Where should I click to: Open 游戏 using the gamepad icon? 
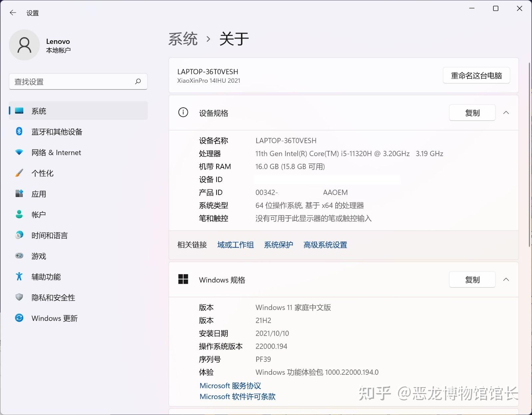coord(19,256)
